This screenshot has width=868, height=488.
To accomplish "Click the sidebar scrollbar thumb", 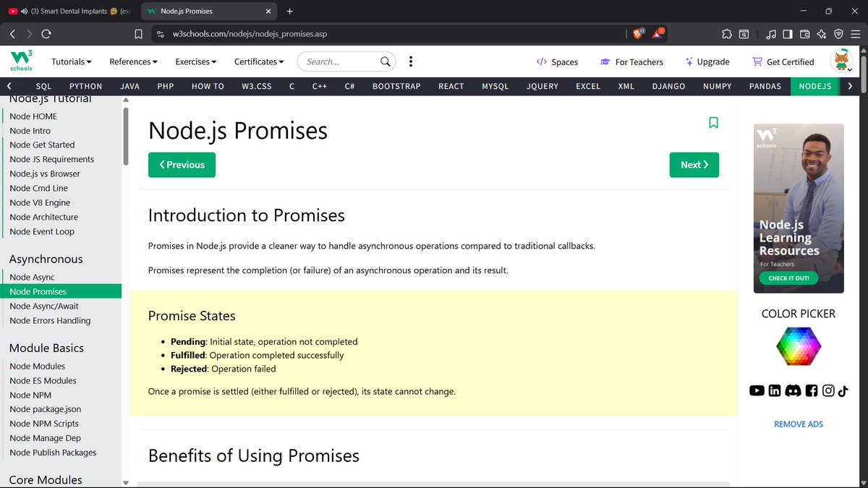I will tap(126, 136).
